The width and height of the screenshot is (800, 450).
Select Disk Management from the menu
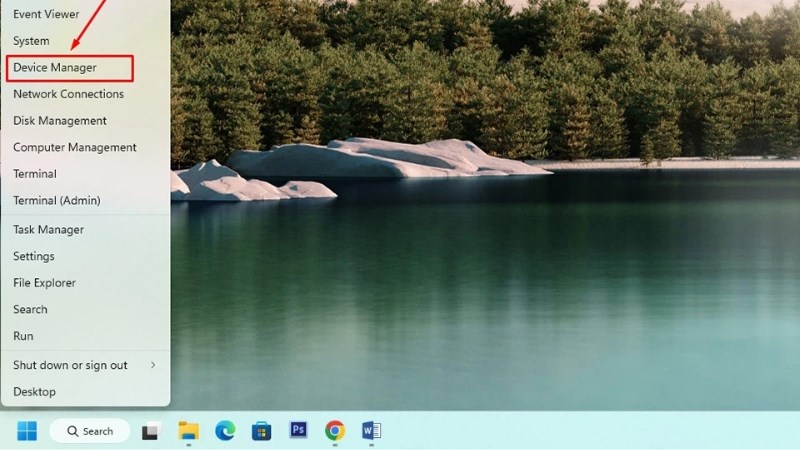coord(60,121)
